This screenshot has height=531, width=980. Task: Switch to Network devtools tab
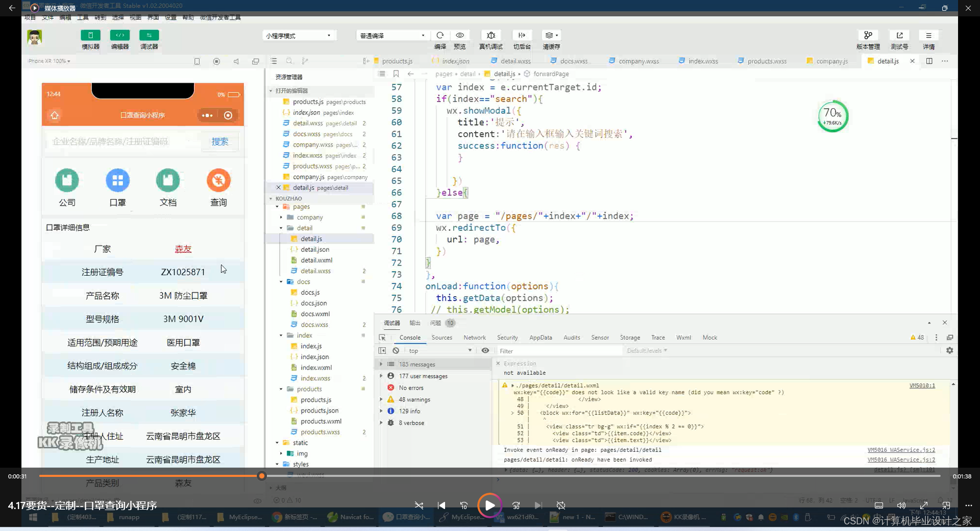tap(474, 337)
